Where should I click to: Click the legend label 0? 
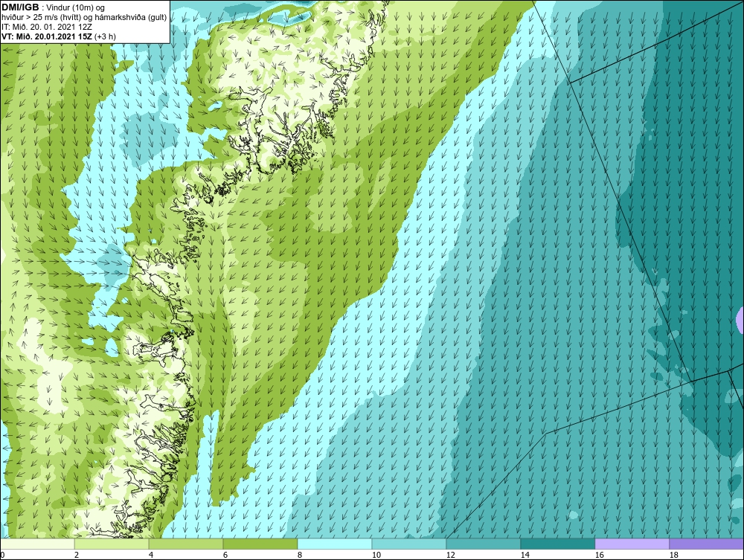point(2,555)
